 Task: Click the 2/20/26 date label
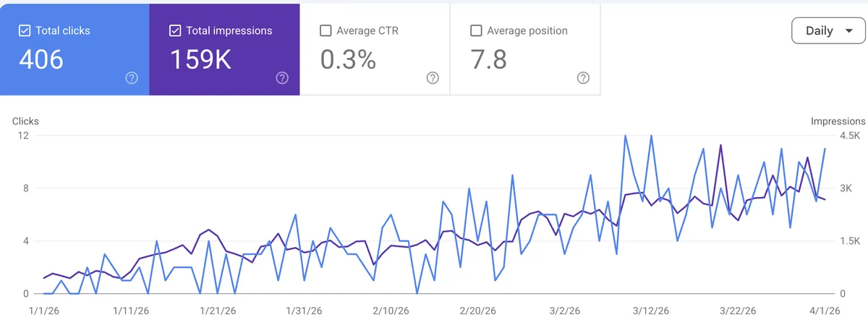pyautogui.click(x=479, y=311)
